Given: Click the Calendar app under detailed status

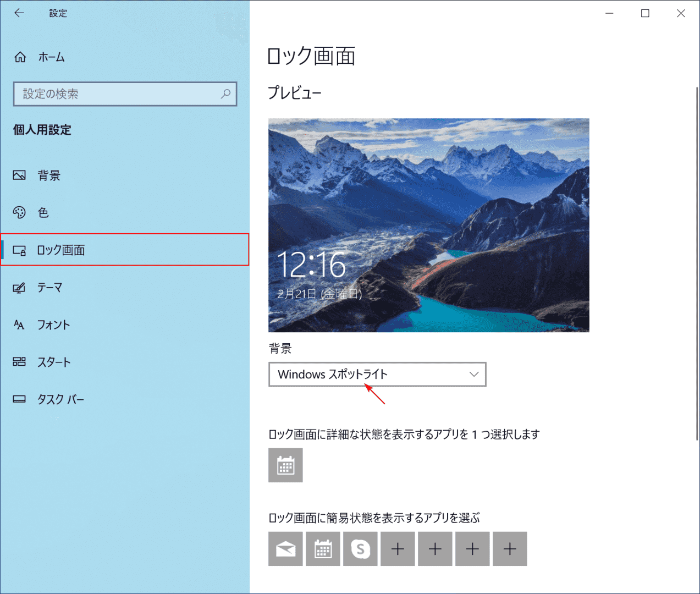Looking at the screenshot, I should (x=285, y=465).
